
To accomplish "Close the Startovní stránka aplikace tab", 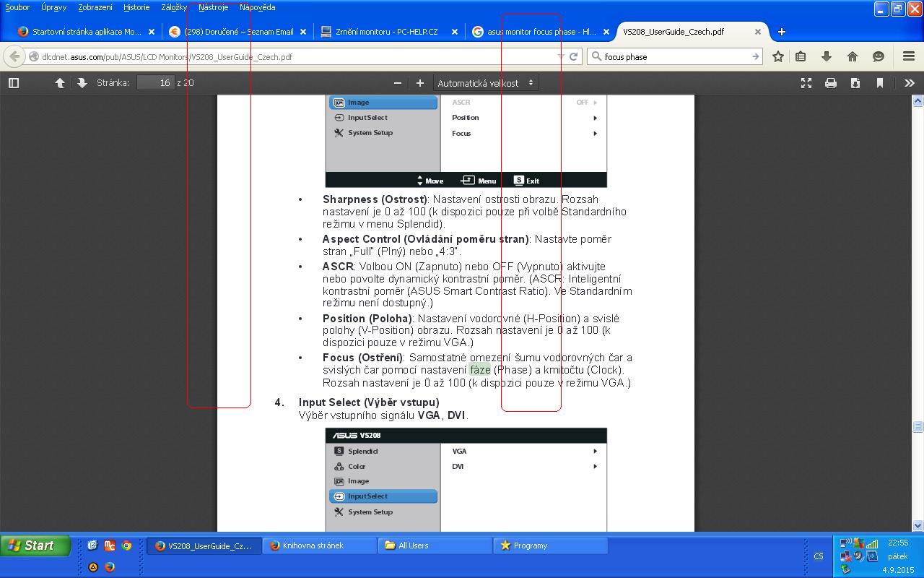I will pos(152,32).
